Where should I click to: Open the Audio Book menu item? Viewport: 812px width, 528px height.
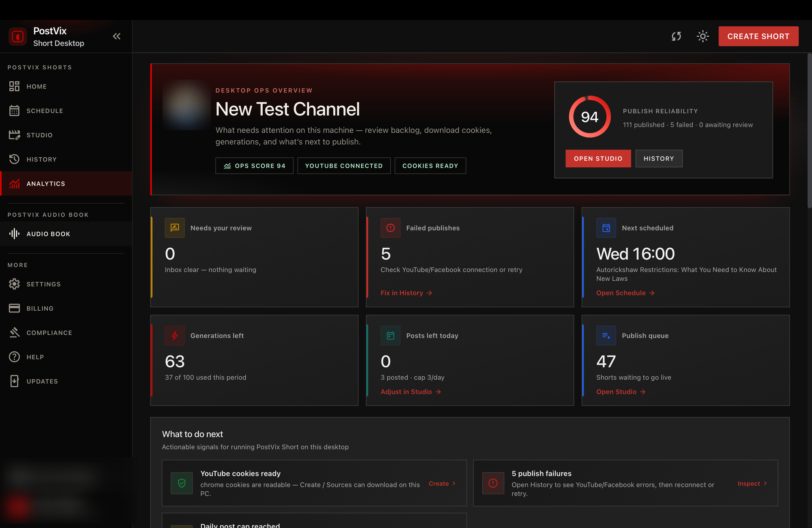(66, 234)
